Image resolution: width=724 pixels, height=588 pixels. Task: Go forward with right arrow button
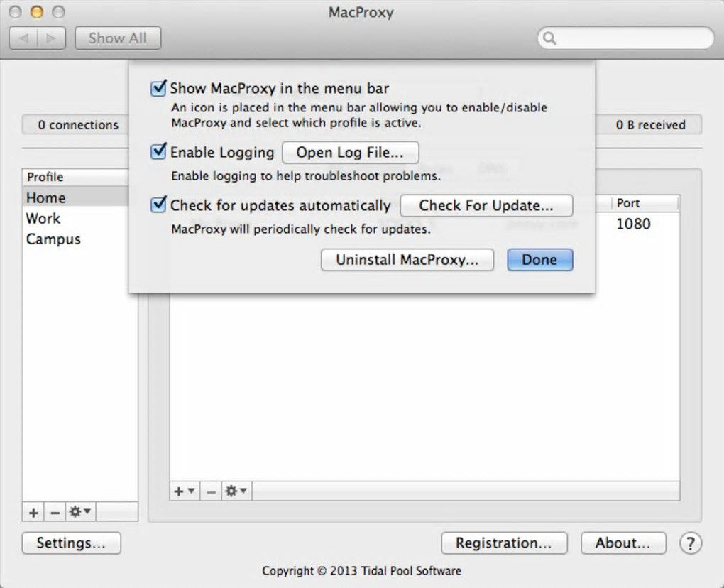click(51, 38)
